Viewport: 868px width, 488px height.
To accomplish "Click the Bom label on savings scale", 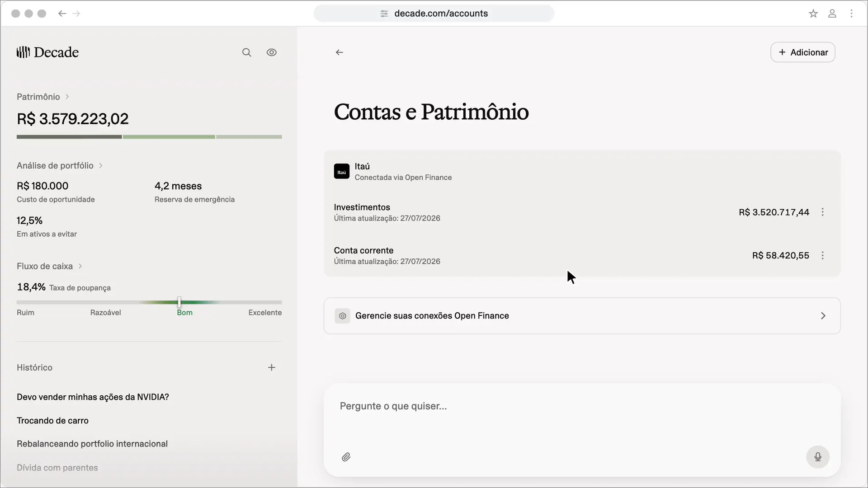I will click(184, 313).
